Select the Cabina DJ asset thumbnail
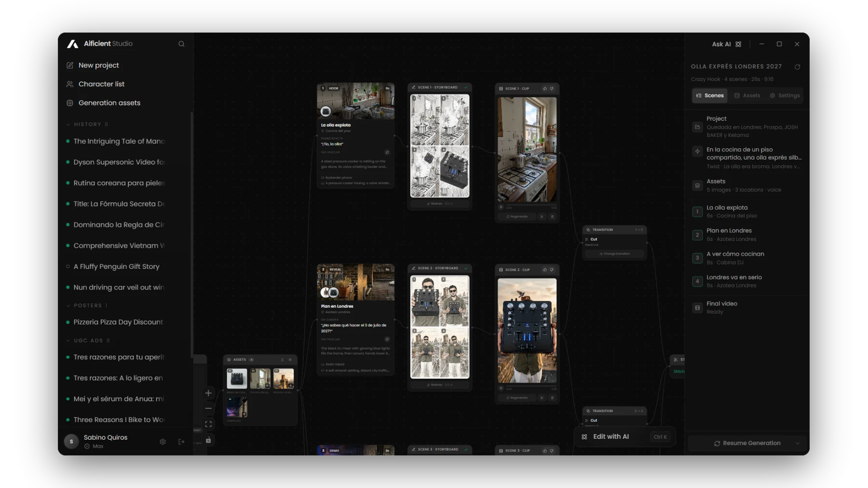868x488 pixels. 237,407
